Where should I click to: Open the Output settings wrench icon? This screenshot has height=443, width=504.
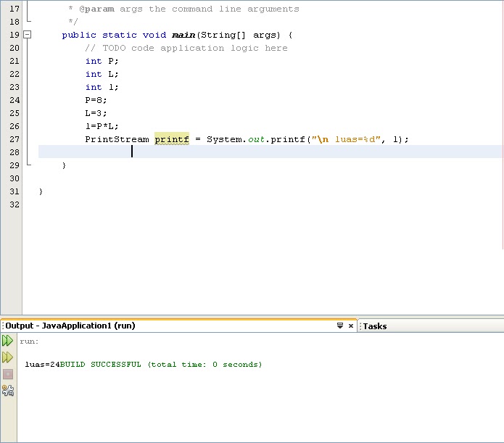click(x=8, y=390)
